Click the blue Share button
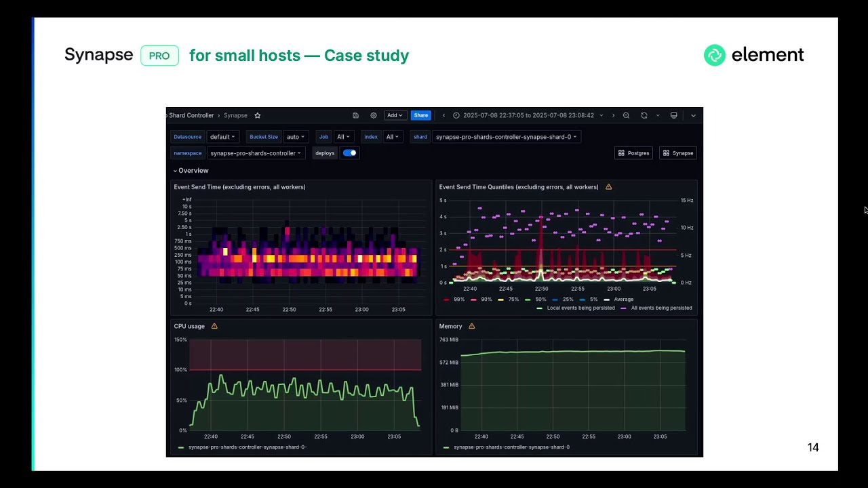This screenshot has height=488, width=868. click(421, 115)
